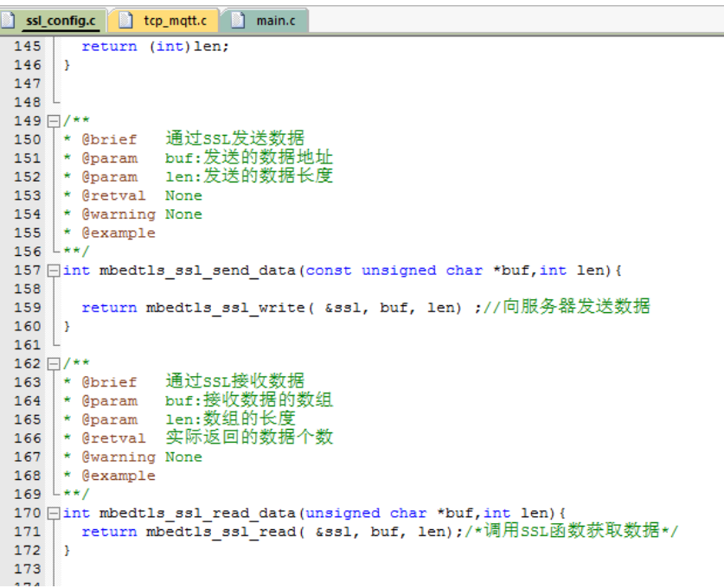Collapse the mbedtls_ssl_send_data function fold marker
This screenshot has width=724, height=588.
(x=54, y=271)
